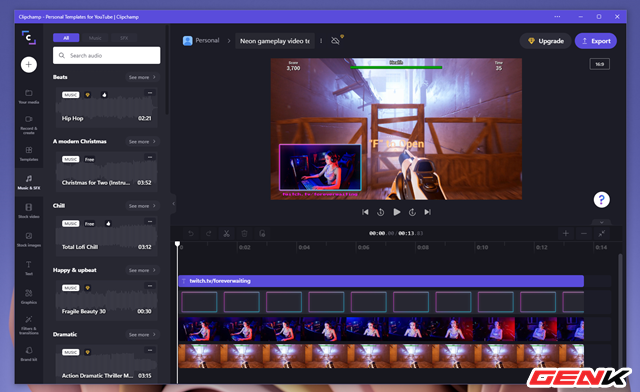
Task: Expand See more for Beats
Action: 142,77
